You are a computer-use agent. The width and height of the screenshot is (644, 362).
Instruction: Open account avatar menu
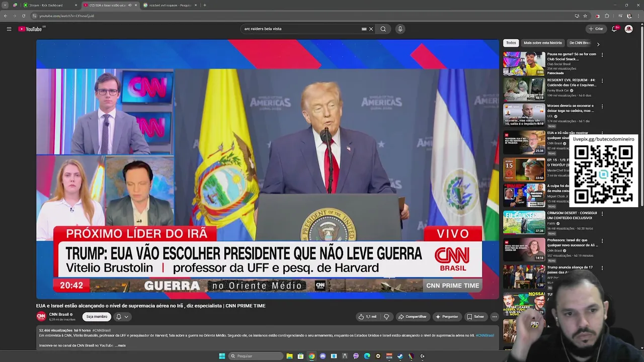pos(628,29)
